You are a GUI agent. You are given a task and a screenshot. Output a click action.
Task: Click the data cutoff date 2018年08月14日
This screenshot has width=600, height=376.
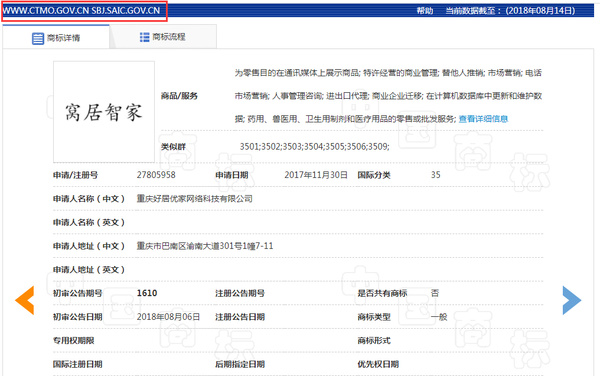tap(540, 10)
